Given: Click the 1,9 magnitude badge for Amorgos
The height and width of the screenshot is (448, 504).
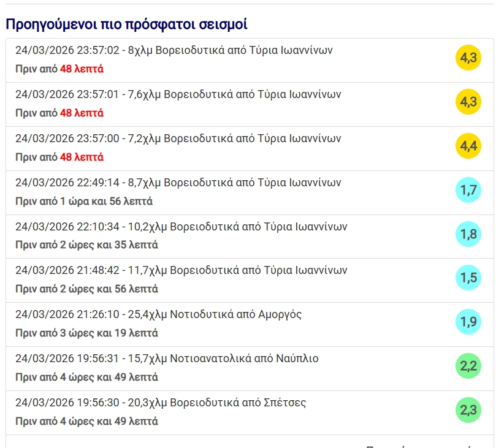Looking at the screenshot, I should [468, 322].
